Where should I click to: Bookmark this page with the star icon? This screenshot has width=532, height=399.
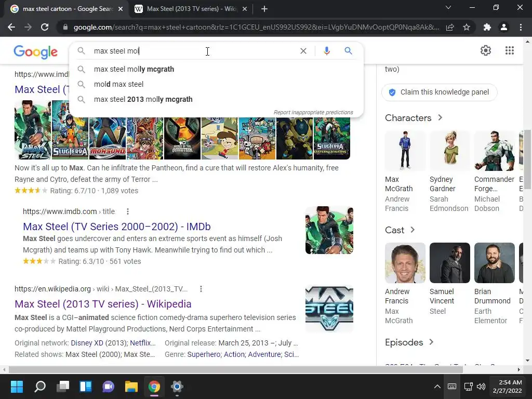467,27
